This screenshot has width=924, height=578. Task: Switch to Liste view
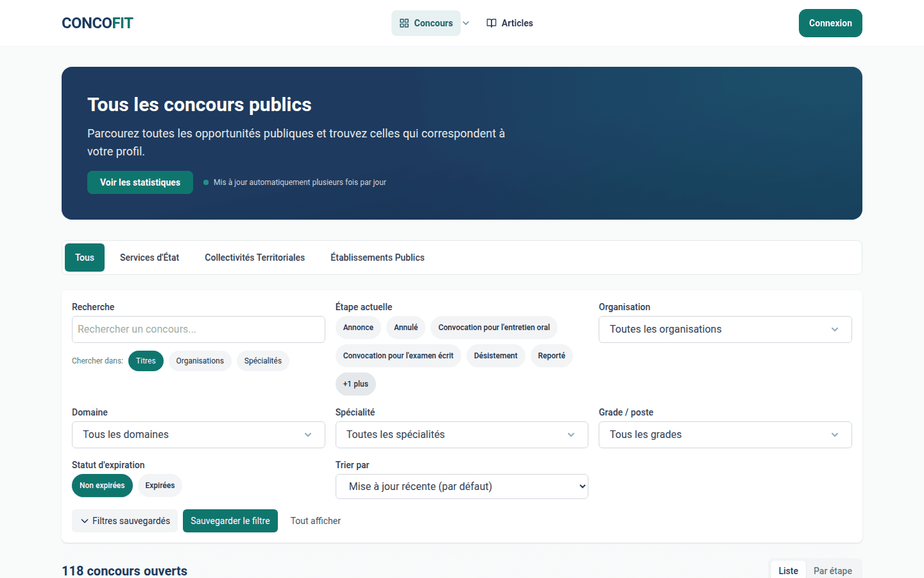789,570
